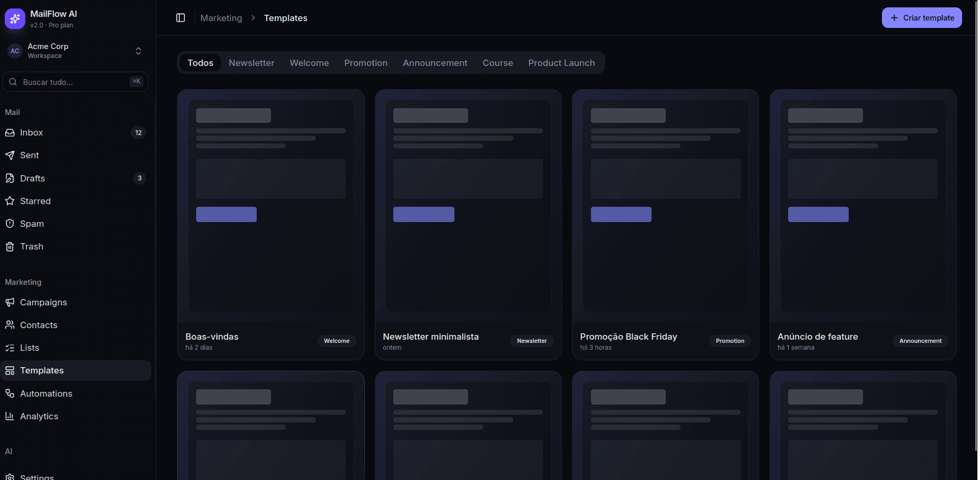The width and height of the screenshot is (980, 480).
Task: Click the Lists checklist icon
Action: [10, 348]
